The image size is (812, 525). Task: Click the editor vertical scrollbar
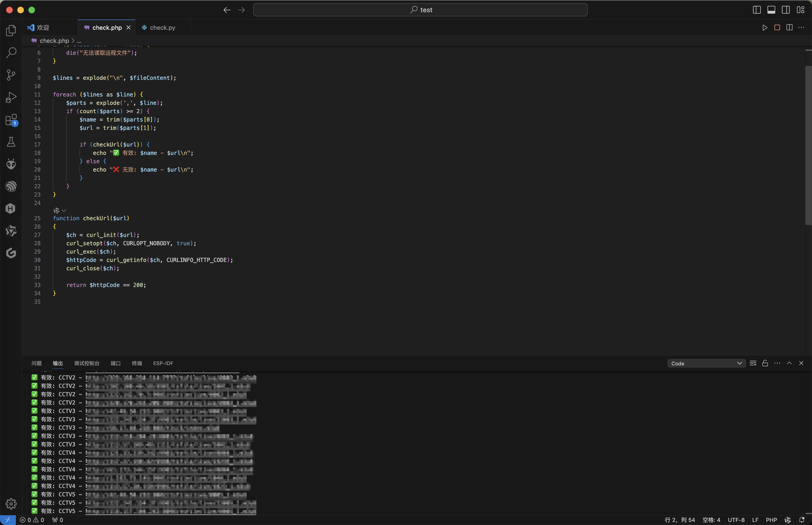(x=808, y=145)
